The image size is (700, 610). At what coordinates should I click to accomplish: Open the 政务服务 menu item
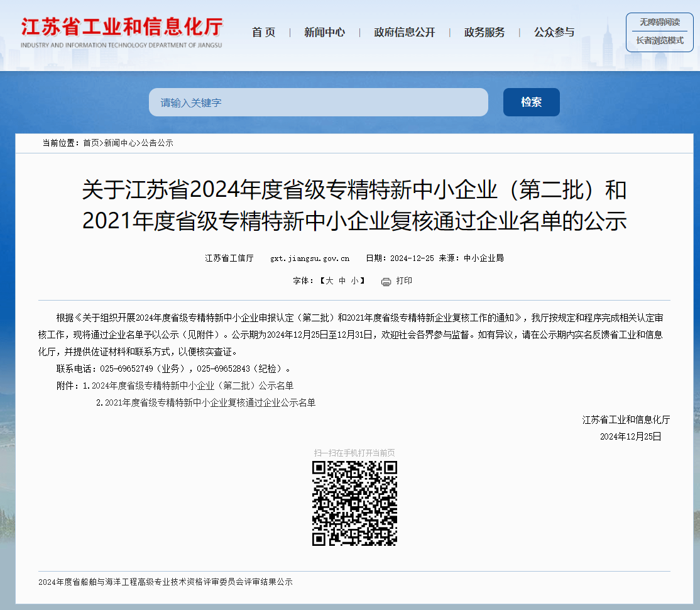pos(484,33)
